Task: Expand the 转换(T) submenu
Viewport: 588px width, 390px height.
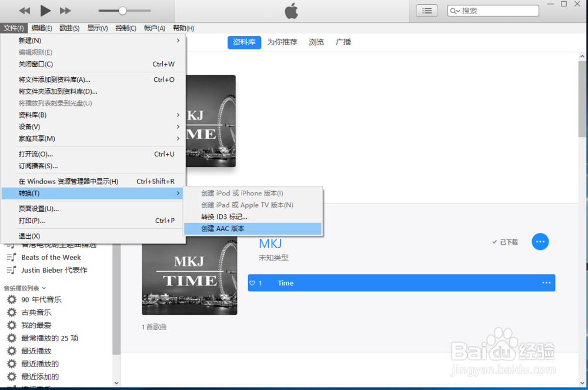Action: [x=93, y=194]
